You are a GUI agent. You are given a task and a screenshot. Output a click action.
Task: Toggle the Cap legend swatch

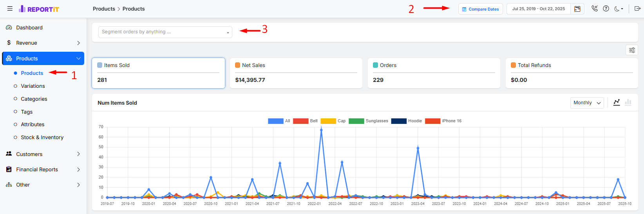pos(328,121)
